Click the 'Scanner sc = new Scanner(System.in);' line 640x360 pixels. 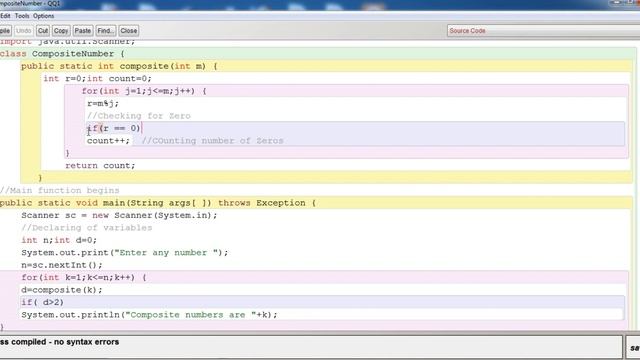119,215
